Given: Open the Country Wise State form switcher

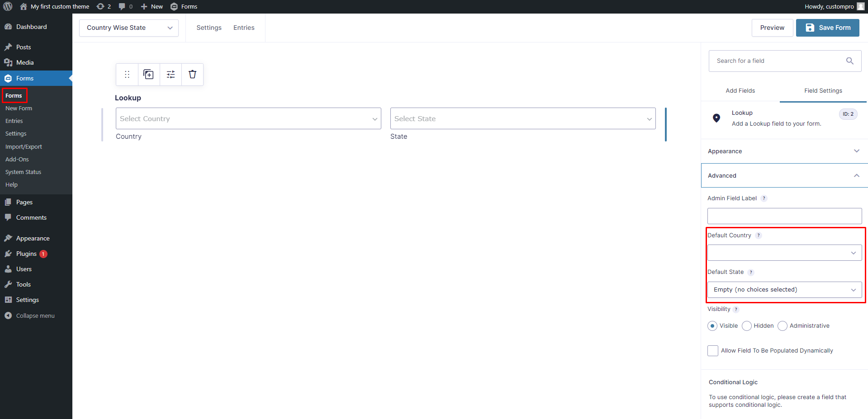Looking at the screenshot, I should [x=129, y=28].
